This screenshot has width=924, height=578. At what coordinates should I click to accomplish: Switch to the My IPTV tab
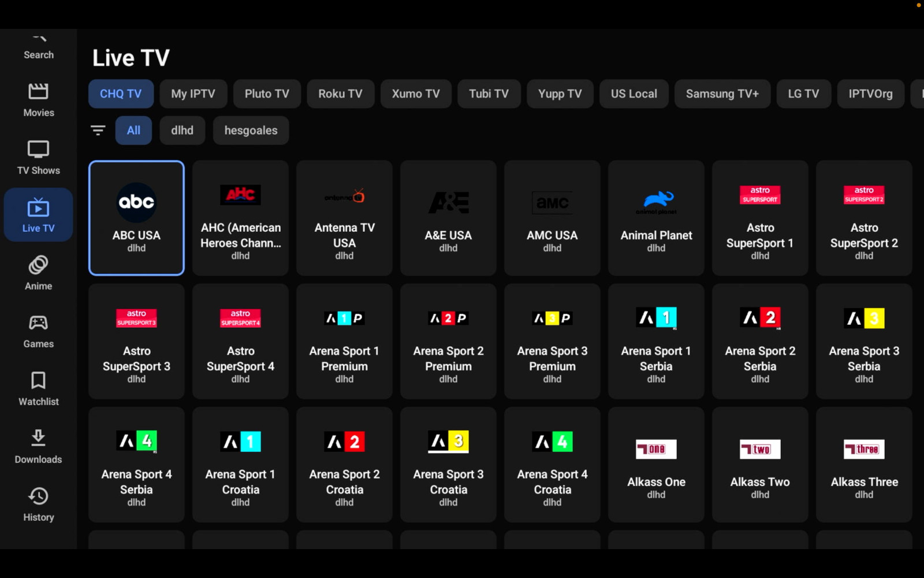(x=193, y=94)
